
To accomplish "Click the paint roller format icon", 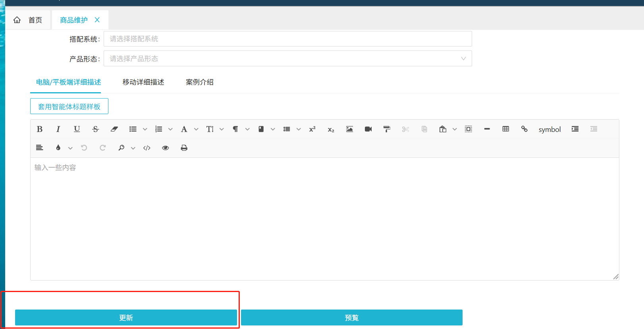I will pyautogui.click(x=387, y=129).
